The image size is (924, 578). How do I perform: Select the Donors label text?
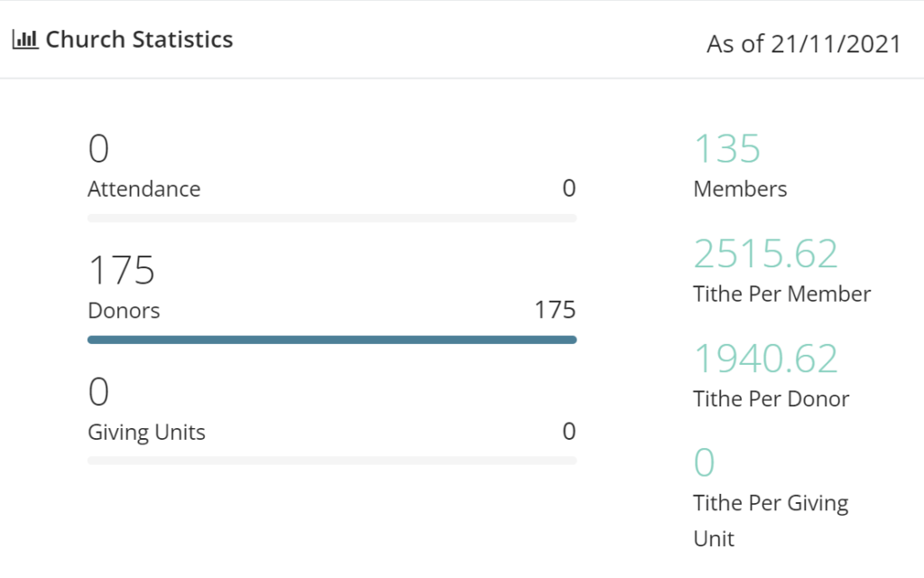click(124, 310)
